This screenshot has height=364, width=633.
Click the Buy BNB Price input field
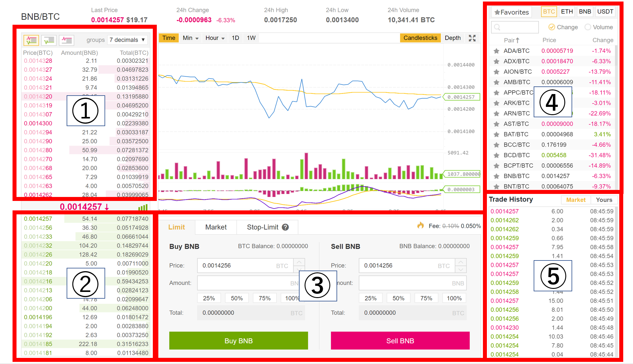tap(245, 266)
